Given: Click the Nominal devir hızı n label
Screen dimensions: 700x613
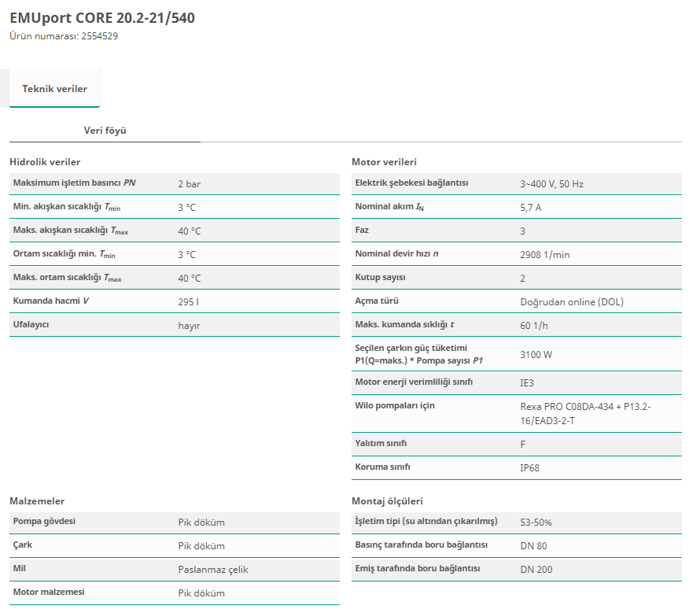Looking at the screenshot, I should coord(397,253).
